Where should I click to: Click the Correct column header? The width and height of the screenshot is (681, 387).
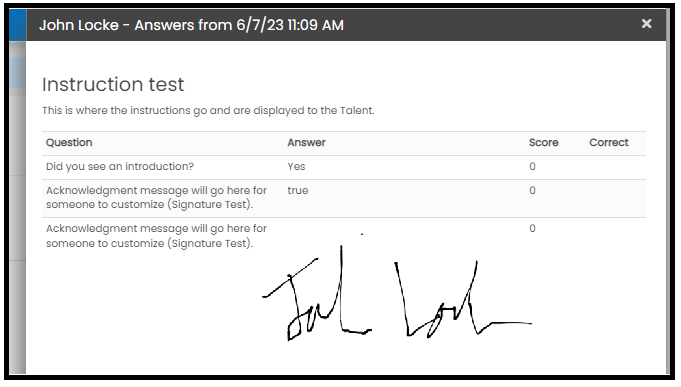(608, 142)
